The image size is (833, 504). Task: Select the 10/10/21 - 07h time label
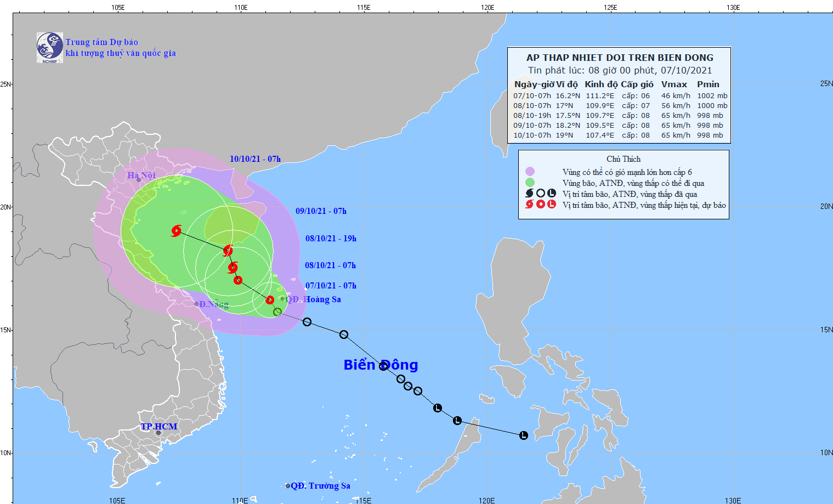click(x=255, y=159)
